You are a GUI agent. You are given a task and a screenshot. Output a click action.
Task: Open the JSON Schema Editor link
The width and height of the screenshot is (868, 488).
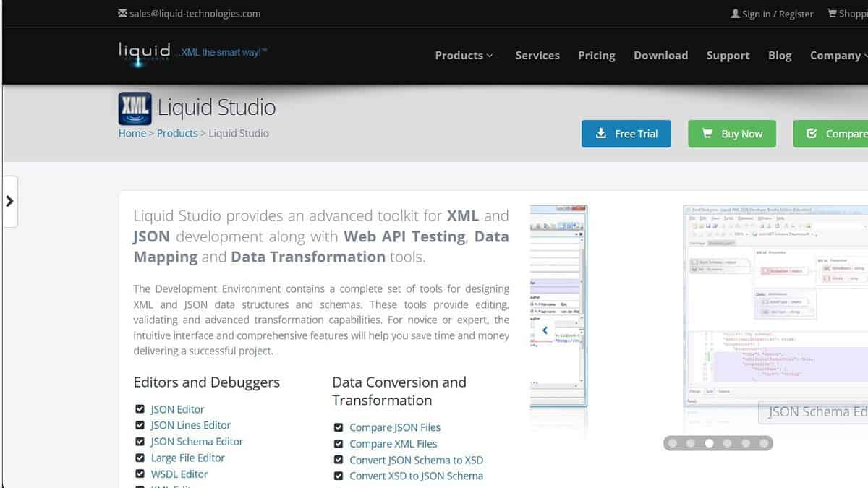[x=197, y=442]
